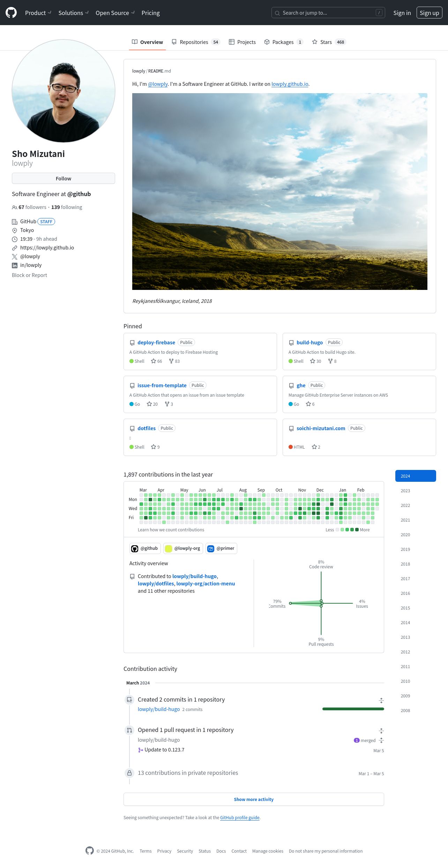Open the GitHub profile guide link

[x=240, y=817]
